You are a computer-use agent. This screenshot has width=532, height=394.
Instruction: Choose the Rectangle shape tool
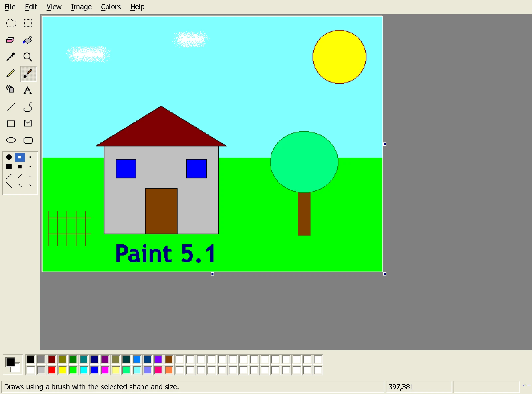(x=11, y=123)
